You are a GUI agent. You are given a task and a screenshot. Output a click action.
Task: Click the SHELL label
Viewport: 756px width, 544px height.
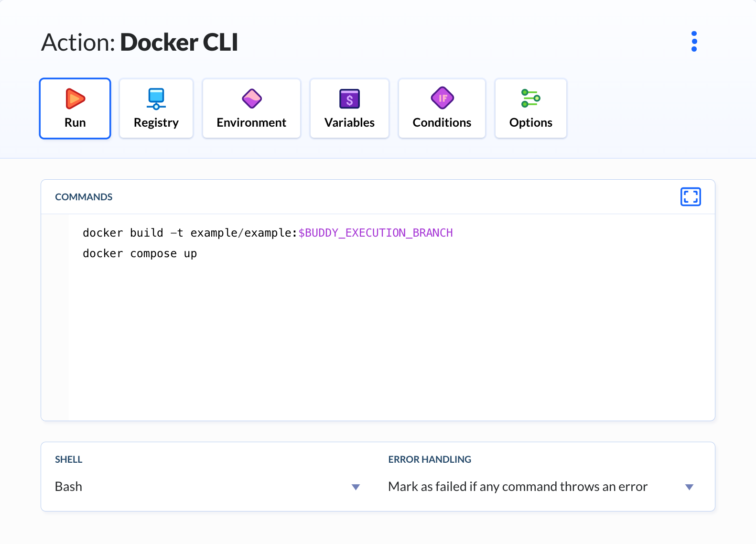pyautogui.click(x=69, y=459)
